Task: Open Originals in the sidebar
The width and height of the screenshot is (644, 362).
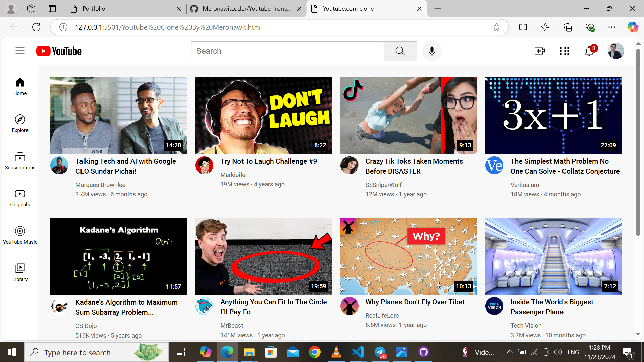Action: 20,198
